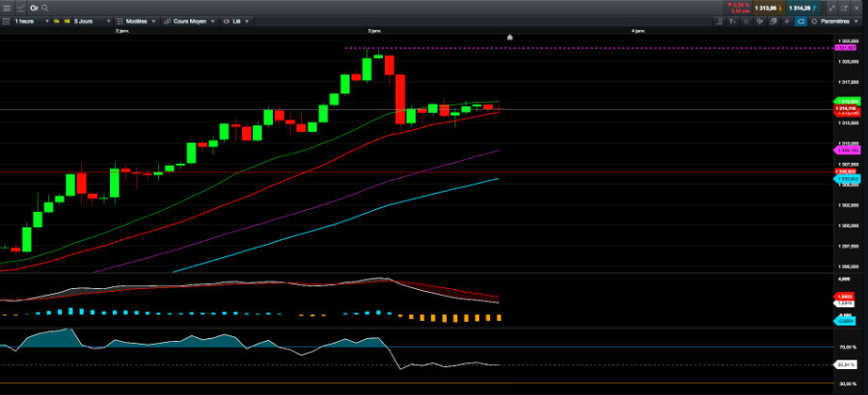The image size is (868, 395).
Task: Click the vertical bars toolbar icon
Action: click(746, 21)
